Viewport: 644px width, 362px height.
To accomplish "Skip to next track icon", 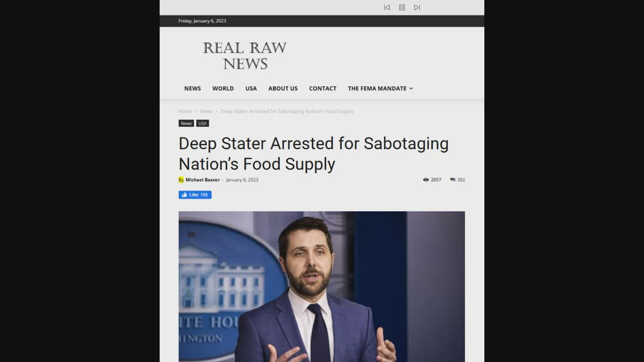I will (x=417, y=8).
